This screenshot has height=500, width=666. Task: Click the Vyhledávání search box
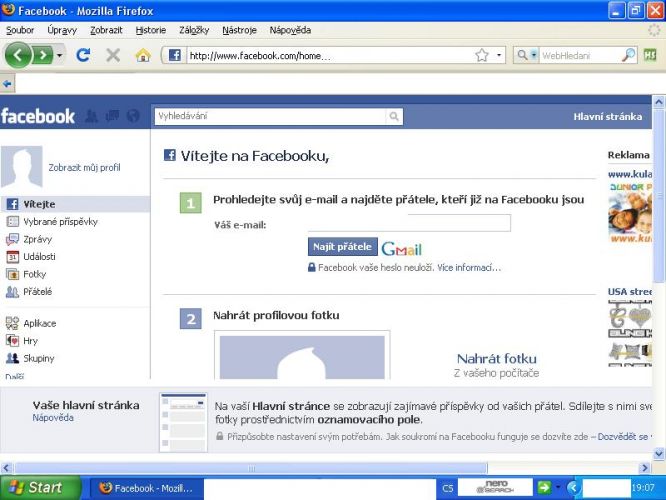pyautogui.click(x=270, y=116)
